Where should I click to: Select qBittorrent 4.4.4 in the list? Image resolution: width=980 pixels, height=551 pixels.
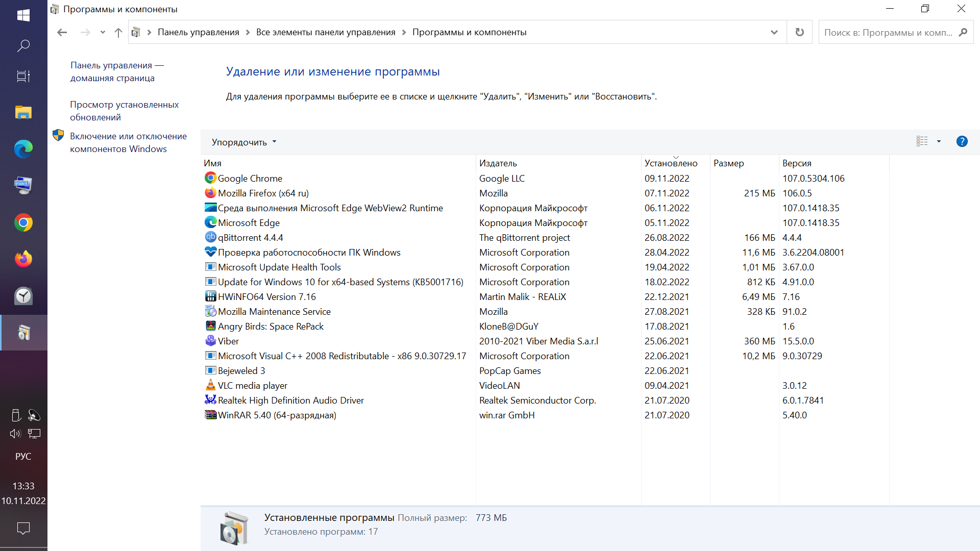pos(250,238)
